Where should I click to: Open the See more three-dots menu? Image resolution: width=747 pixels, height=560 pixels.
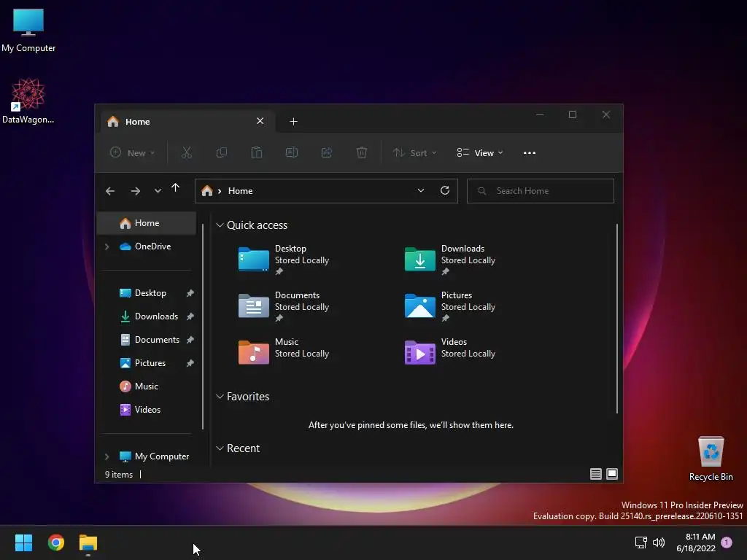click(x=530, y=153)
